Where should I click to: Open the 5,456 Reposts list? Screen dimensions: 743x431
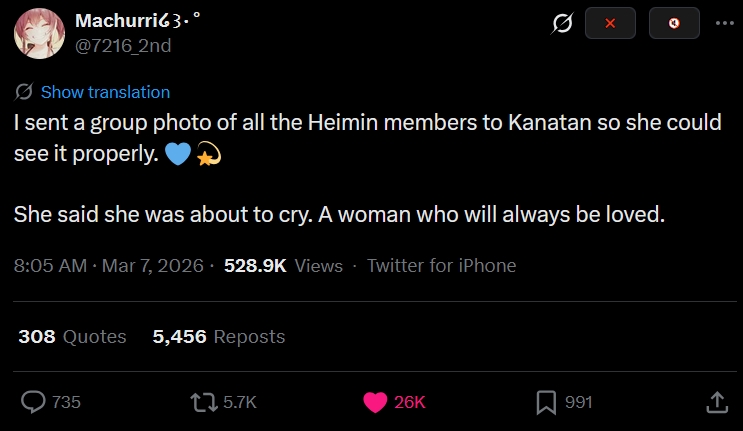pyautogui.click(x=218, y=337)
